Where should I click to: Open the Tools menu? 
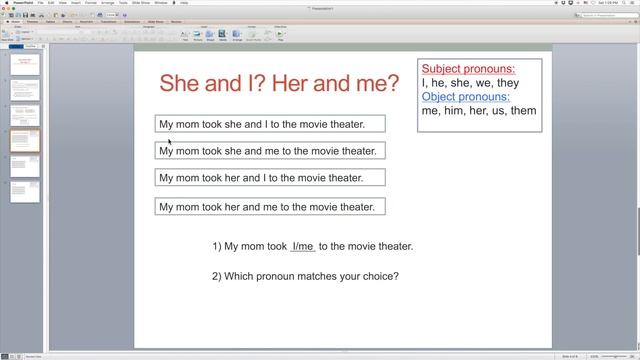click(x=123, y=3)
